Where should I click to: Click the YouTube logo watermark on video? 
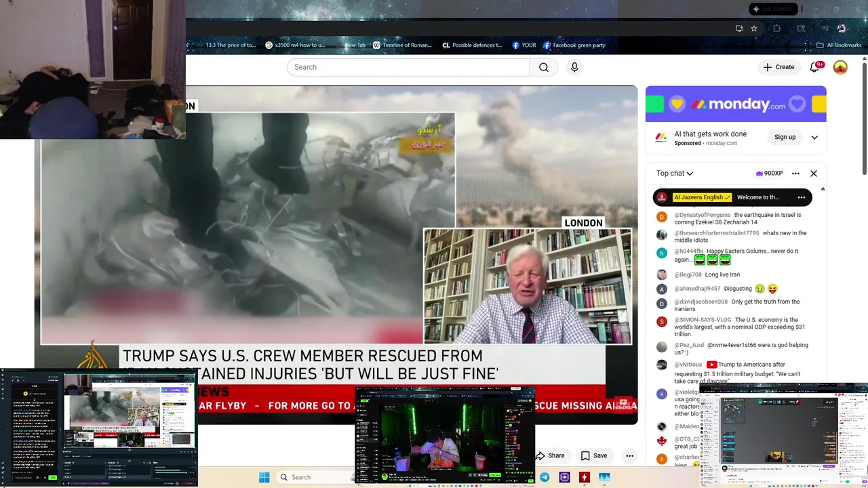[623, 404]
